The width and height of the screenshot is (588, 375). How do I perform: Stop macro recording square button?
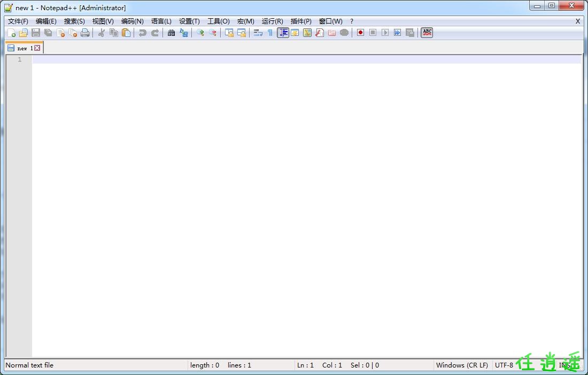point(373,33)
